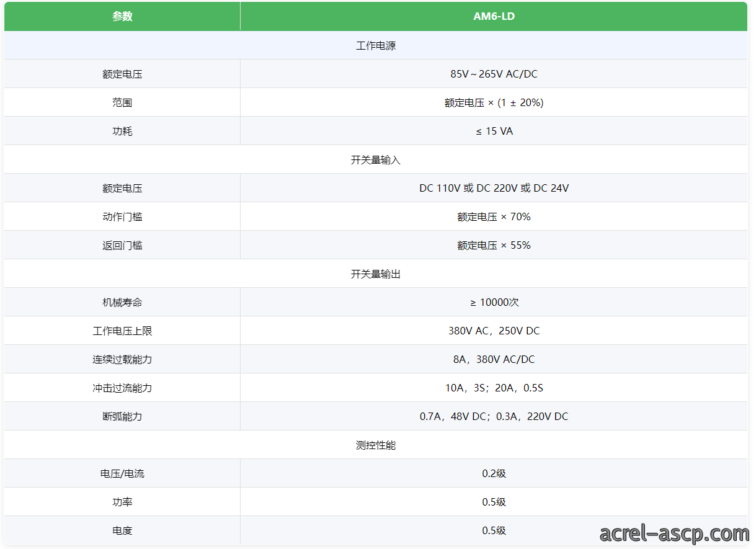756x549 pixels.
Task: Click the 测控性能 section heading
Action: coord(376,445)
